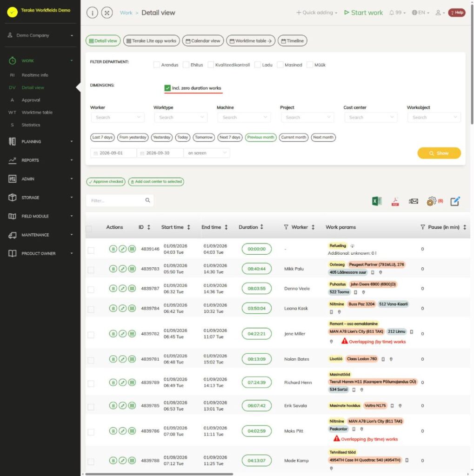Toggle Incl. zero duration works checkbox
474x476 pixels.
point(167,88)
